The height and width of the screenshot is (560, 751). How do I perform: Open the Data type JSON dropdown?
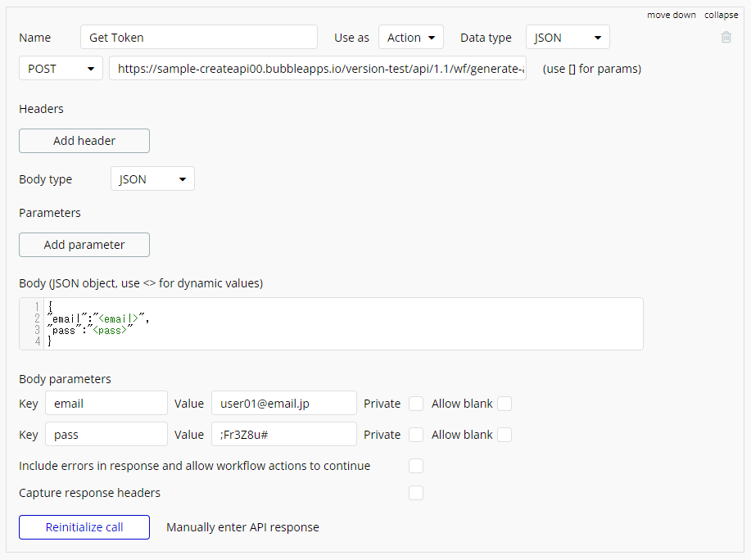[568, 38]
